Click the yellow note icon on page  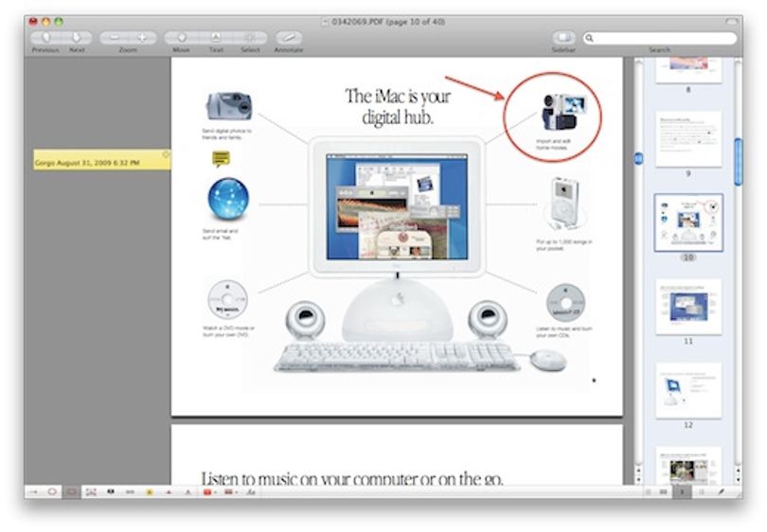pos(221,158)
